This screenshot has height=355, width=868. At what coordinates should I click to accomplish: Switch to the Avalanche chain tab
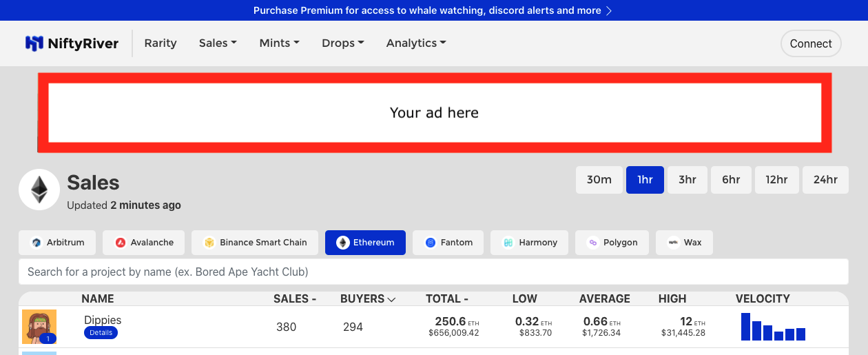coord(143,243)
